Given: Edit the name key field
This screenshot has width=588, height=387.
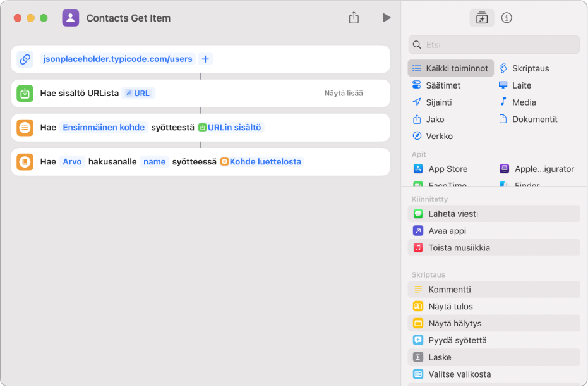Looking at the screenshot, I should [x=155, y=162].
